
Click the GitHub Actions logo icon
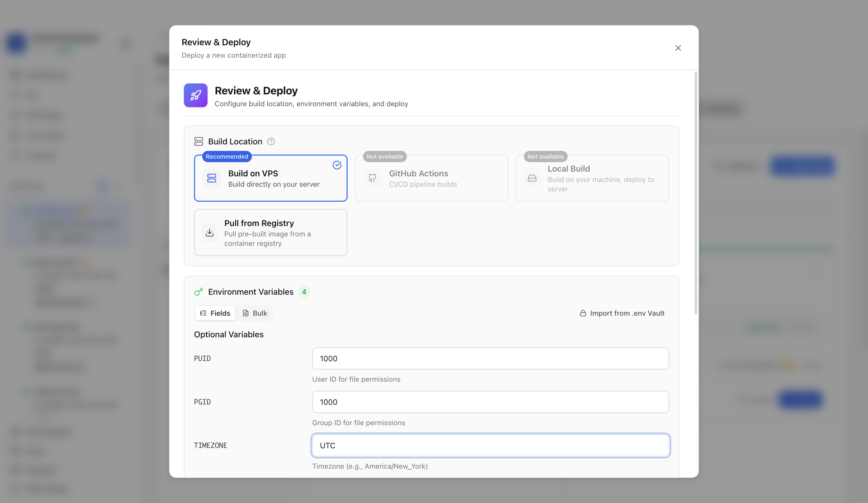point(372,178)
